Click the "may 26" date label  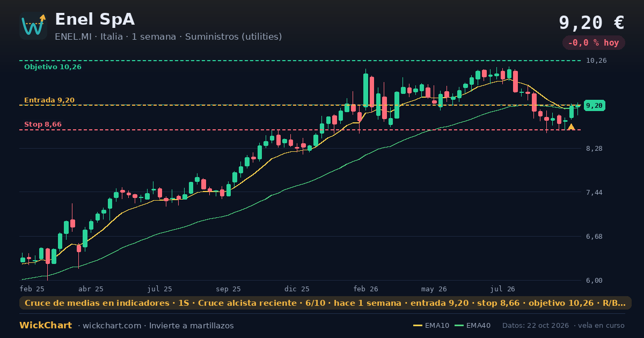point(434,289)
